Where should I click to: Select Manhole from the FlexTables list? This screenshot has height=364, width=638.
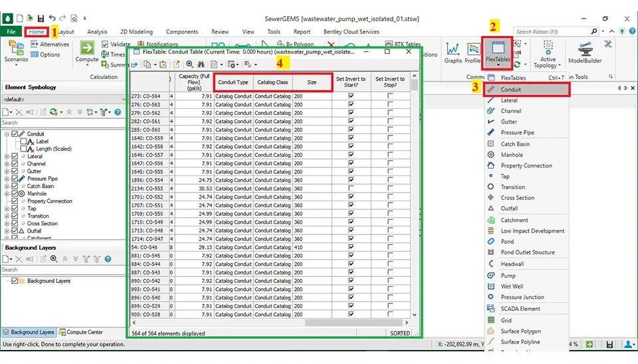pyautogui.click(x=512, y=155)
